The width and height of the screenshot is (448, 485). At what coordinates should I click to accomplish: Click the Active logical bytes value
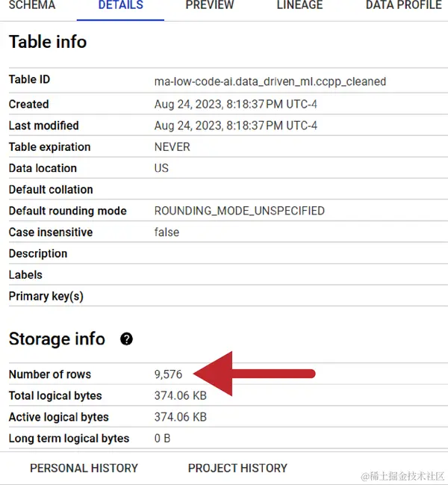tap(180, 417)
